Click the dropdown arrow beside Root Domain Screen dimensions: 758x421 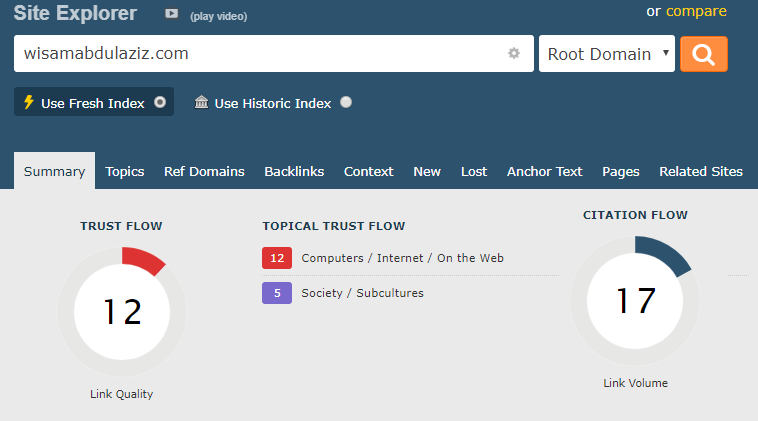[666, 53]
